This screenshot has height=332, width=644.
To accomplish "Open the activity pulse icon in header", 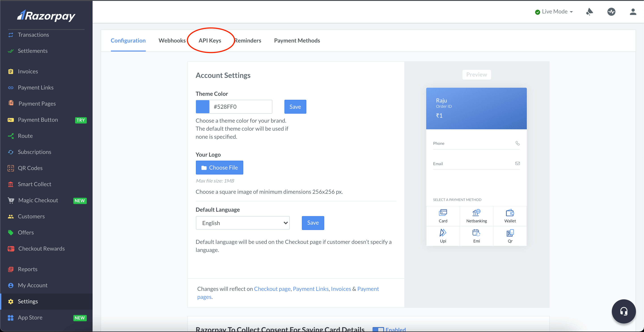I will coord(611,11).
